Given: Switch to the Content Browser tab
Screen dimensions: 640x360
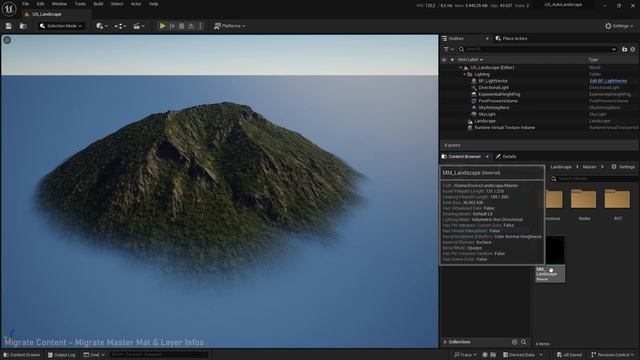Looking at the screenshot, I should coord(461,157).
